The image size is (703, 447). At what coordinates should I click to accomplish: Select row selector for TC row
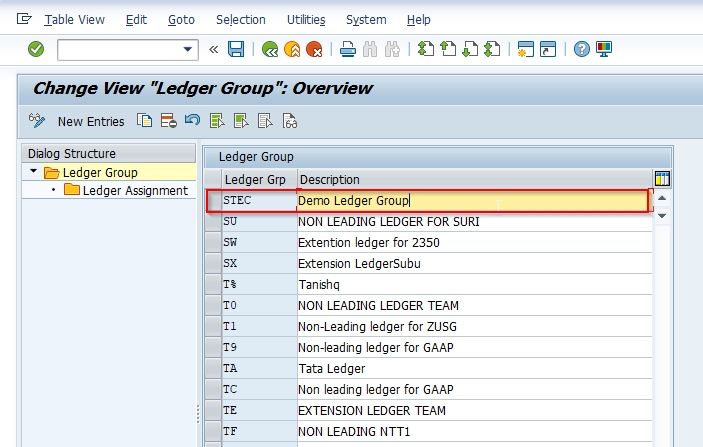click(x=213, y=390)
